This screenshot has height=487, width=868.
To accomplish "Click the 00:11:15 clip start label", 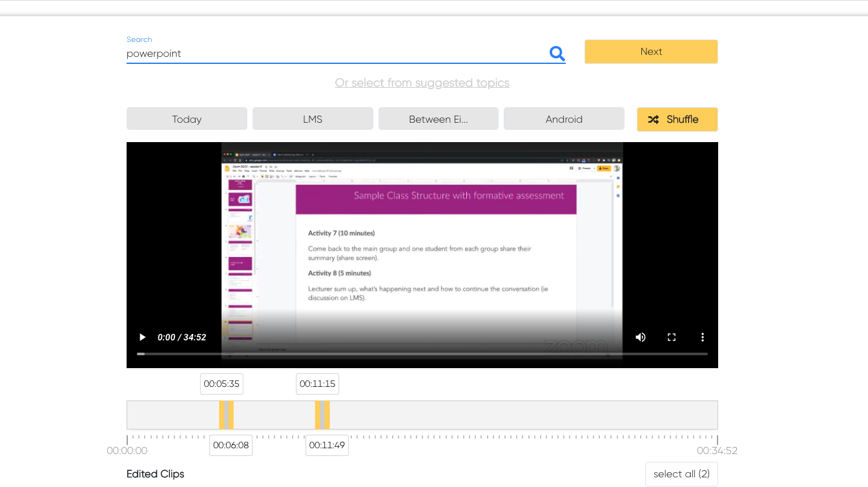I will tap(317, 384).
